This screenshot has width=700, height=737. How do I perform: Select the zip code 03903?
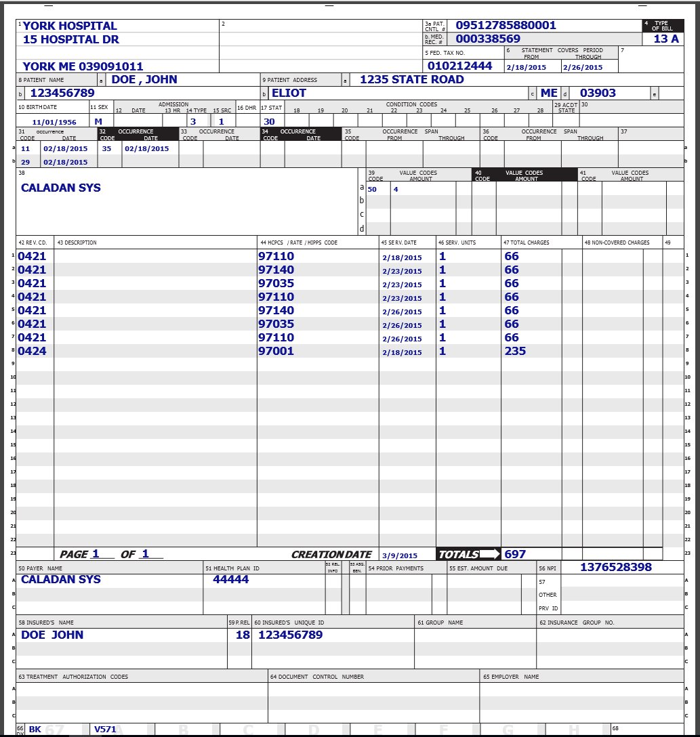[598, 93]
